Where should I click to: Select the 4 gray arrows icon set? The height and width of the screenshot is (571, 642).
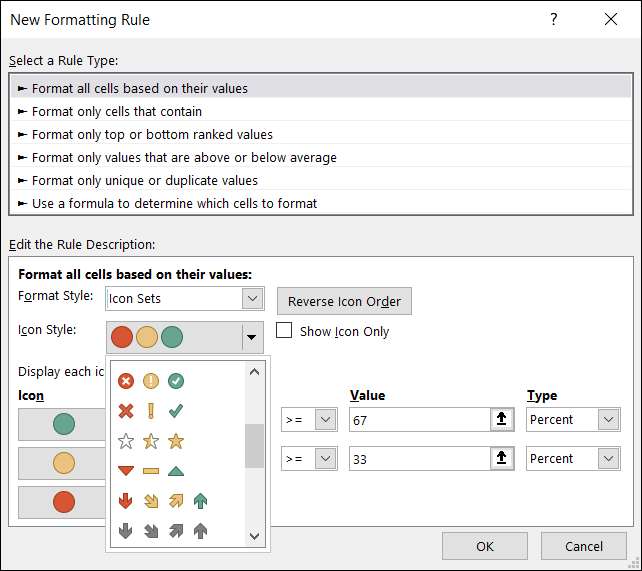click(x=162, y=530)
